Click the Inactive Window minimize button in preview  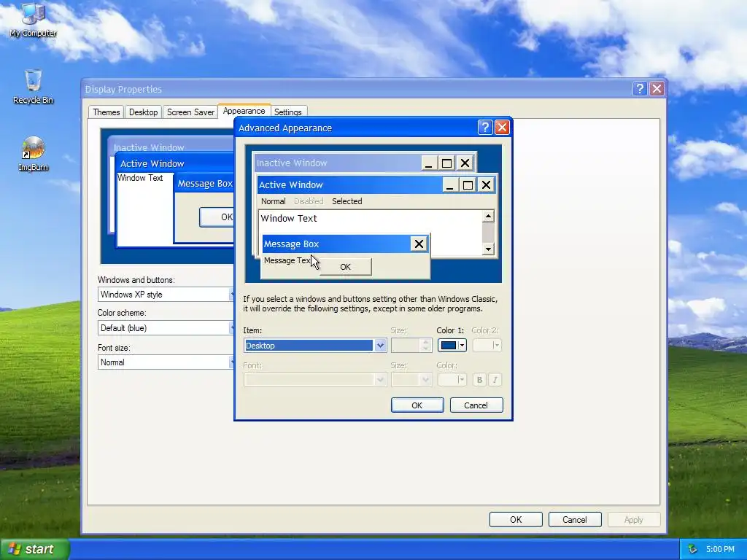(428, 163)
